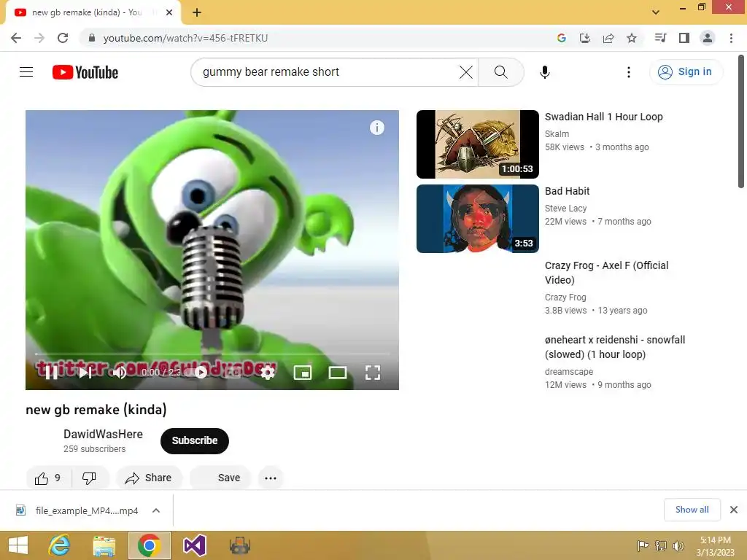Share this page icon in address bar
Image resolution: width=747 pixels, height=560 pixels.
tap(608, 38)
